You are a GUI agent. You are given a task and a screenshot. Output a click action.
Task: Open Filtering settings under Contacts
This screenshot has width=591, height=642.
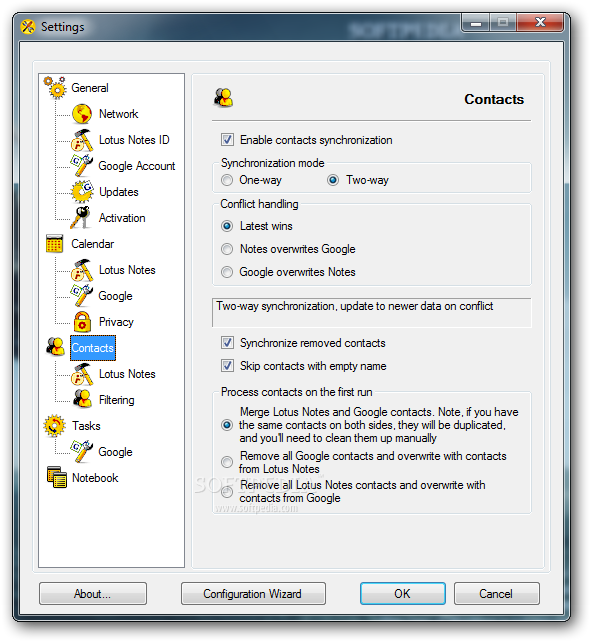(x=116, y=400)
